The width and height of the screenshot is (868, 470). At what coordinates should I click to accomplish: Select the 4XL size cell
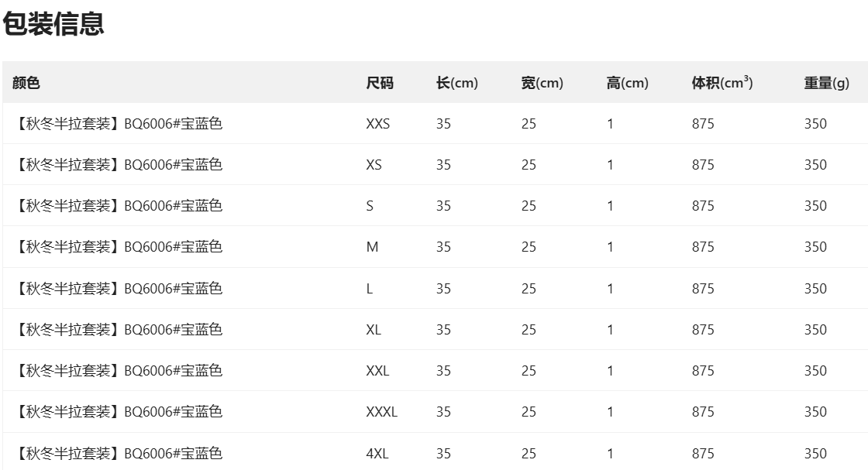click(x=377, y=454)
